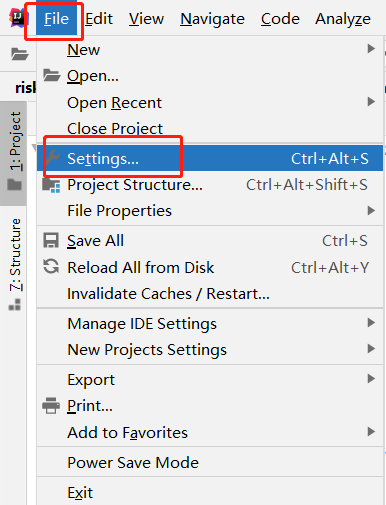Toggle Power Save Mode
The width and height of the screenshot is (386, 505).
(x=210, y=462)
